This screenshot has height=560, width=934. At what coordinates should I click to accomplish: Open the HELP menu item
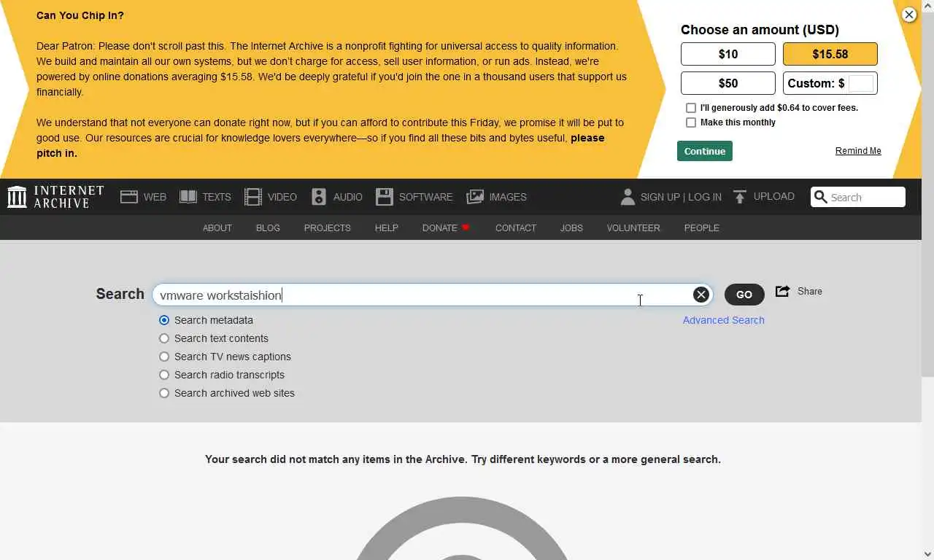(387, 227)
